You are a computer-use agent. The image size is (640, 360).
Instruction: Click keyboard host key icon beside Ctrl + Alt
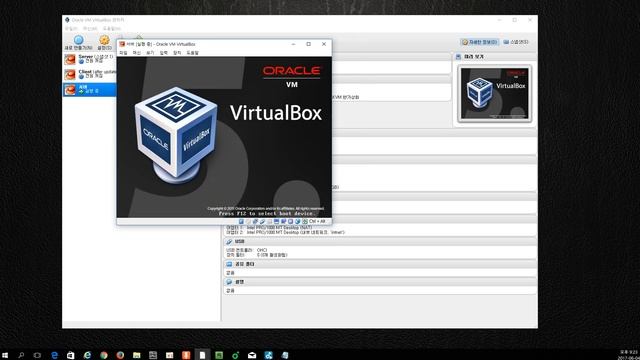(304, 222)
